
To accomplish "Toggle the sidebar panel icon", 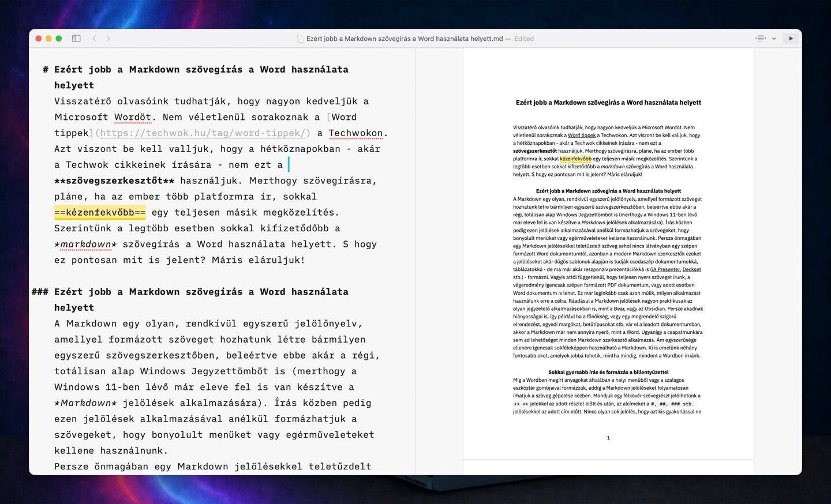I will 76,39.
